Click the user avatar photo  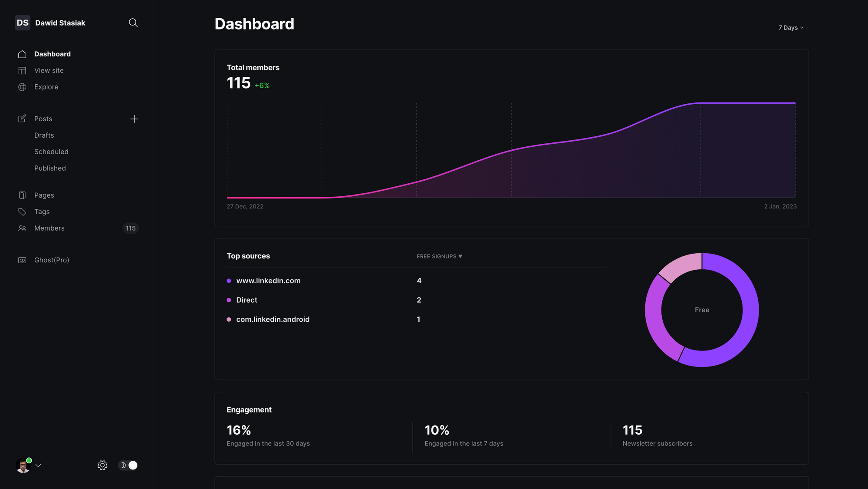[23, 466]
